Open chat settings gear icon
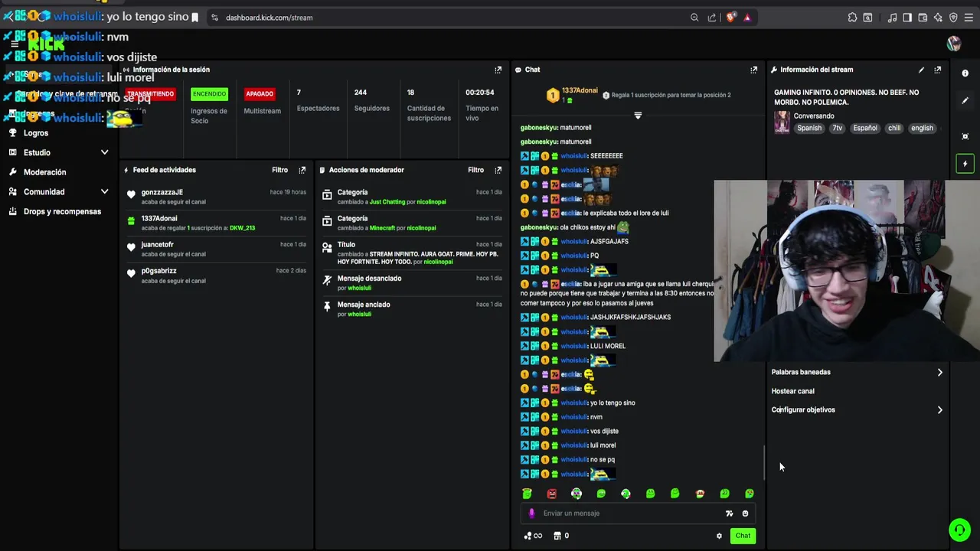The image size is (980, 551). [719, 536]
